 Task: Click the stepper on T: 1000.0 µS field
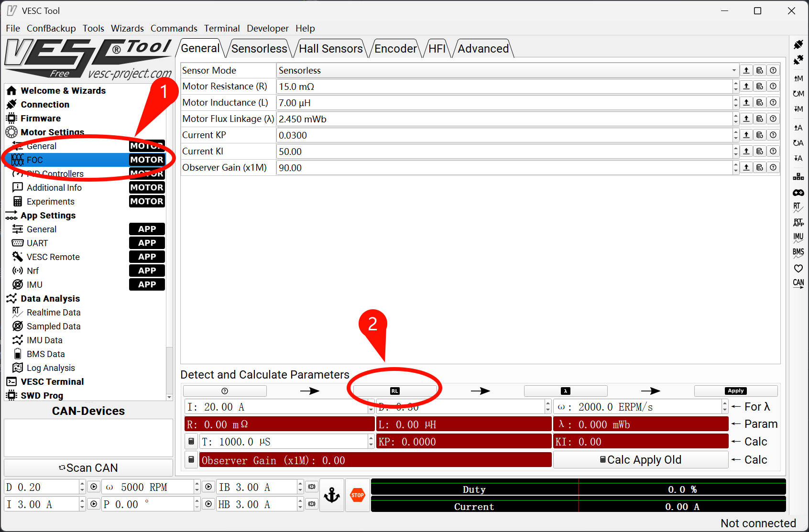[371, 442]
